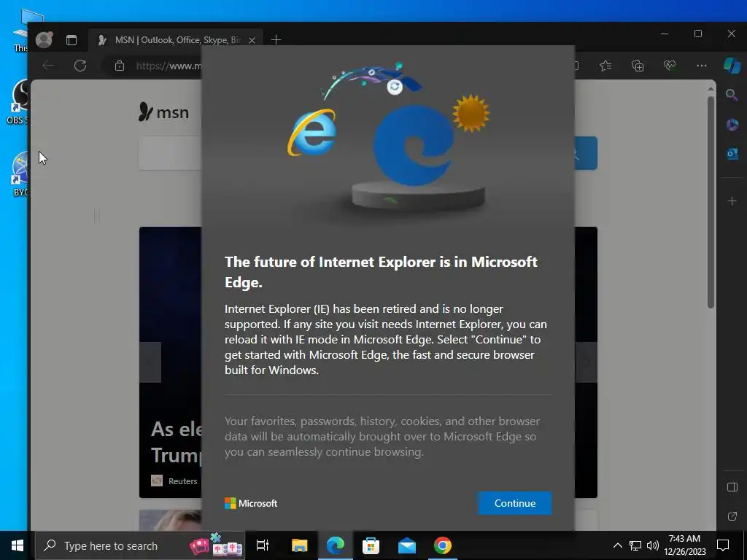This screenshot has height=560, width=747.
Task: Add a sidebar app with plus
Action: [x=732, y=201]
